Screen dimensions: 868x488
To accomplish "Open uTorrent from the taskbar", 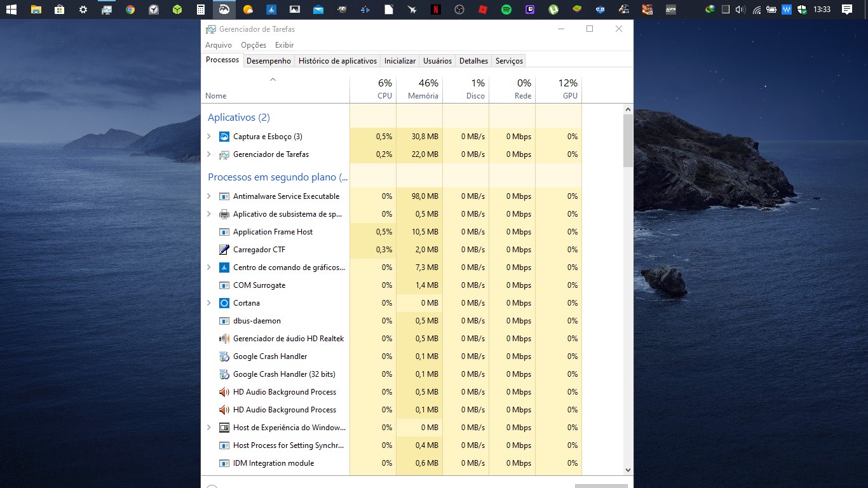I will pyautogui.click(x=553, y=10).
